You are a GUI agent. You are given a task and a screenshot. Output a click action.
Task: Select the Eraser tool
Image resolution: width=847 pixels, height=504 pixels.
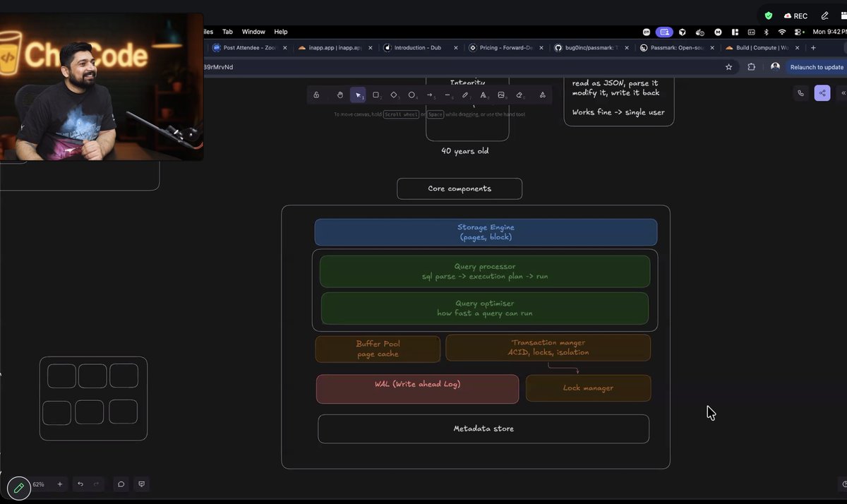(x=519, y=95)
